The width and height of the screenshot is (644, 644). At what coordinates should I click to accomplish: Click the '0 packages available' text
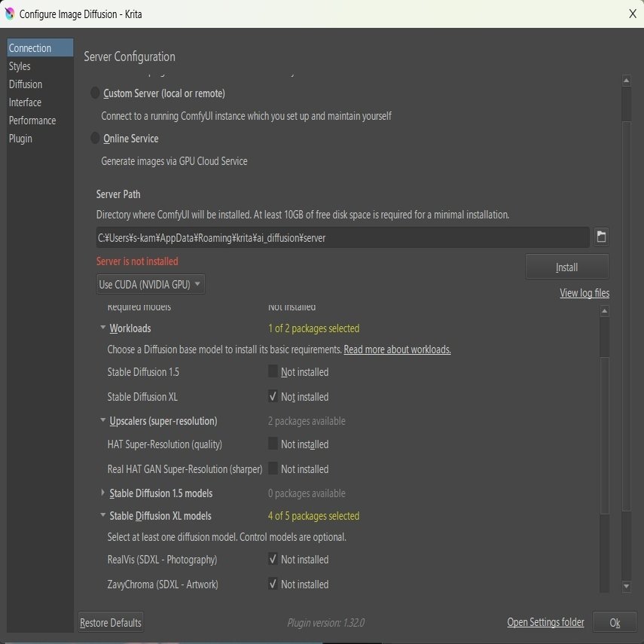(307, 493)
